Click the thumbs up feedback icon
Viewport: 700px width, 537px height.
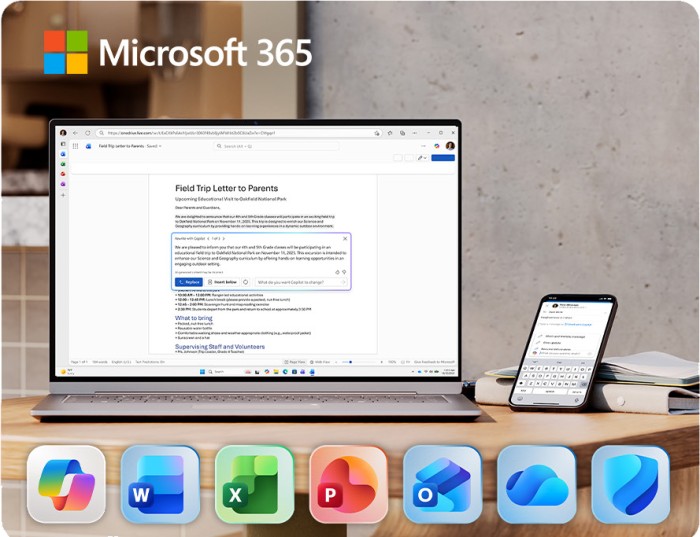click(x=335, y=271)
